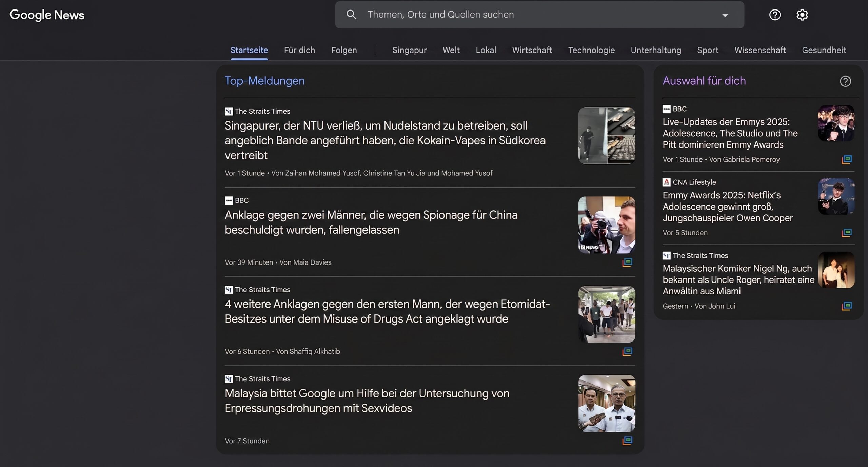Open the Folgen tab

tap(344, 50)
